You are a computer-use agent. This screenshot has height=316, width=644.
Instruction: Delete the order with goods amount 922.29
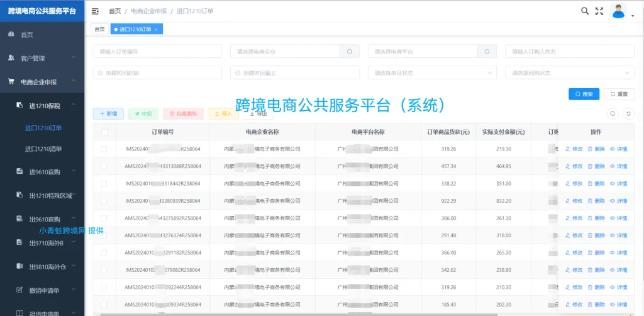(x=596, y=201)
